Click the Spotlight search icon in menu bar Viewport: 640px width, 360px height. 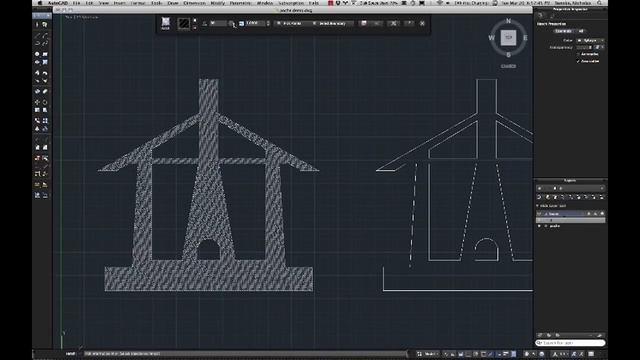600,3
